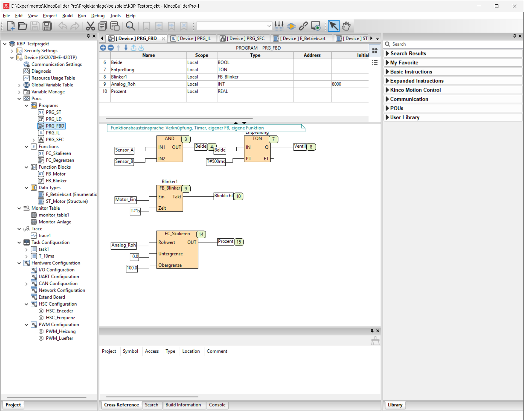524x420 pixels.
Task: Close the PRG_FBD editor tab
Action: click(163, 39)
